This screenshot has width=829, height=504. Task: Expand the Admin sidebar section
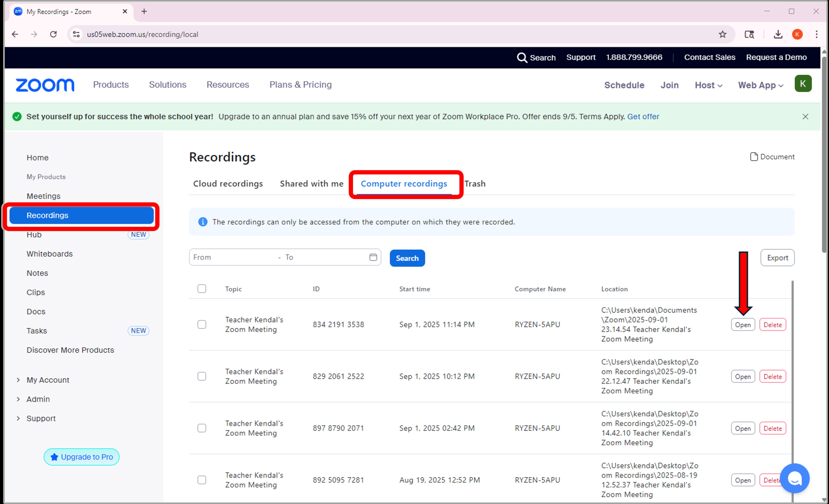point(38,399)
